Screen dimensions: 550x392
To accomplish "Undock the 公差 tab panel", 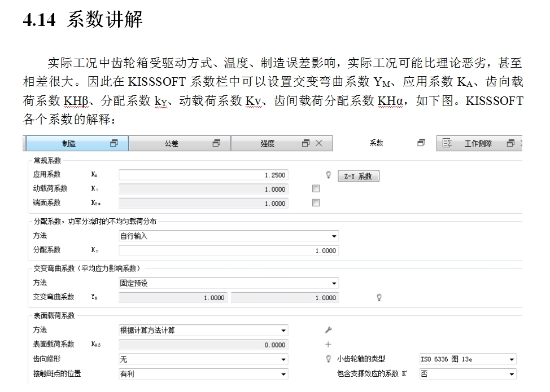I will pos(216,143).
